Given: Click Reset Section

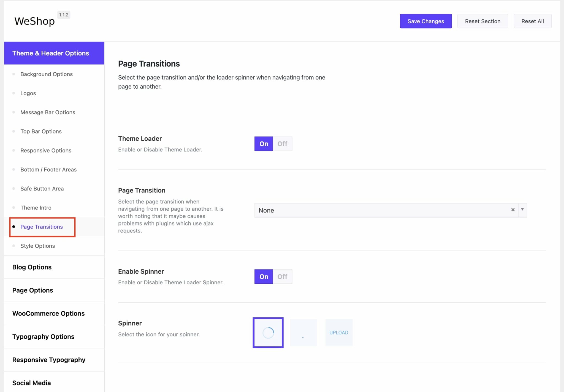Looking at the screenshot, I should coord(482,21).
